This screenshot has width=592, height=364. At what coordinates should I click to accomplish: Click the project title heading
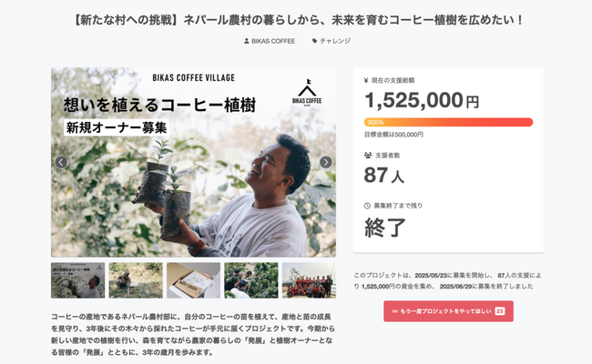click(296, 17)
